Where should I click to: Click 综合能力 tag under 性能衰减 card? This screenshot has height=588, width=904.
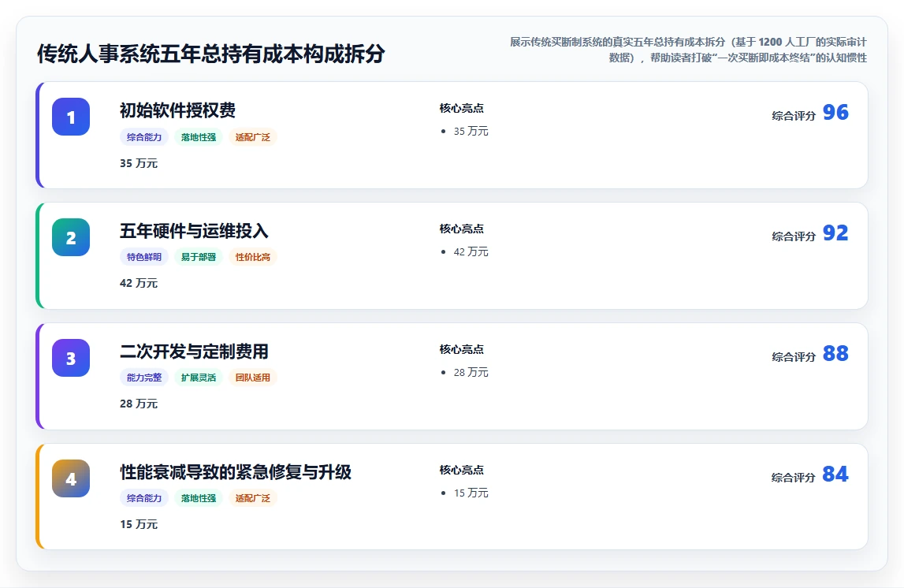coord(144,498)
